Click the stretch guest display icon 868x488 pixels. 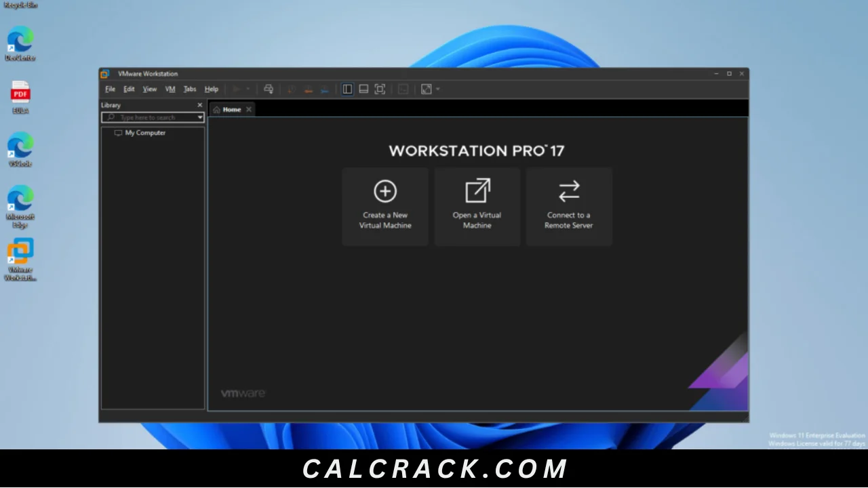[x=427, y=89]
